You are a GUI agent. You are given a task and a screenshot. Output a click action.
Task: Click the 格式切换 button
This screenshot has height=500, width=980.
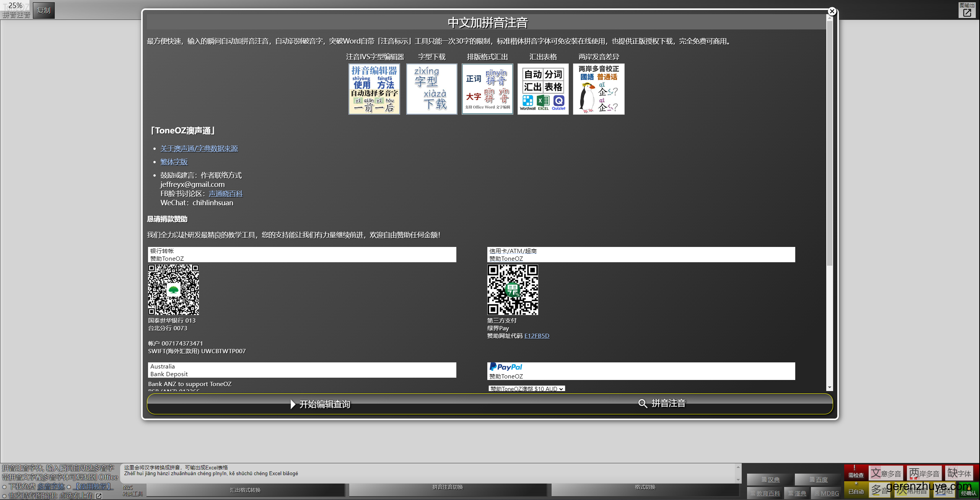coord(645,490)
